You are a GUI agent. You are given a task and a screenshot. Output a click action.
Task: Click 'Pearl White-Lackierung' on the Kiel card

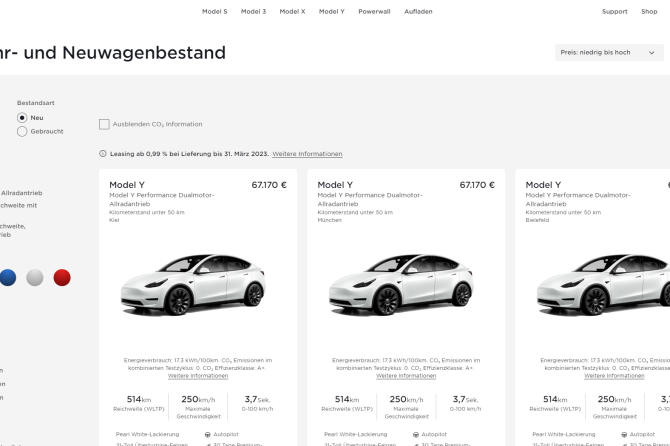pos(147,434)
